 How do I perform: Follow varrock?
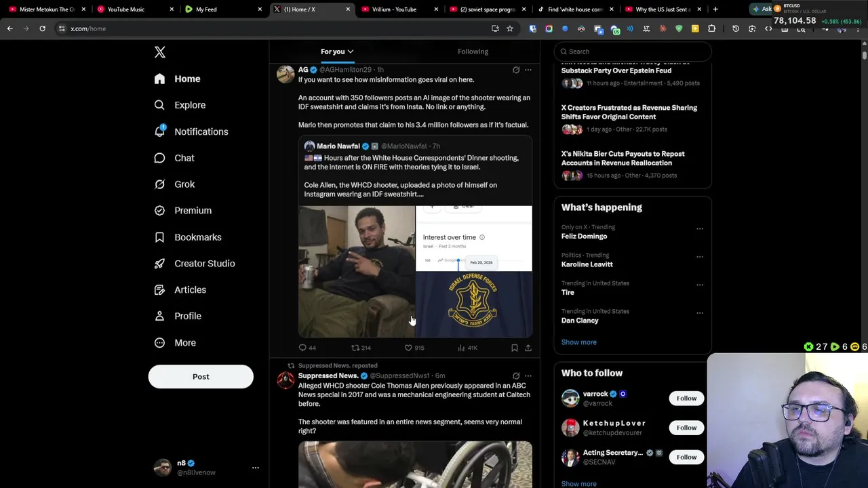point(686,399)
